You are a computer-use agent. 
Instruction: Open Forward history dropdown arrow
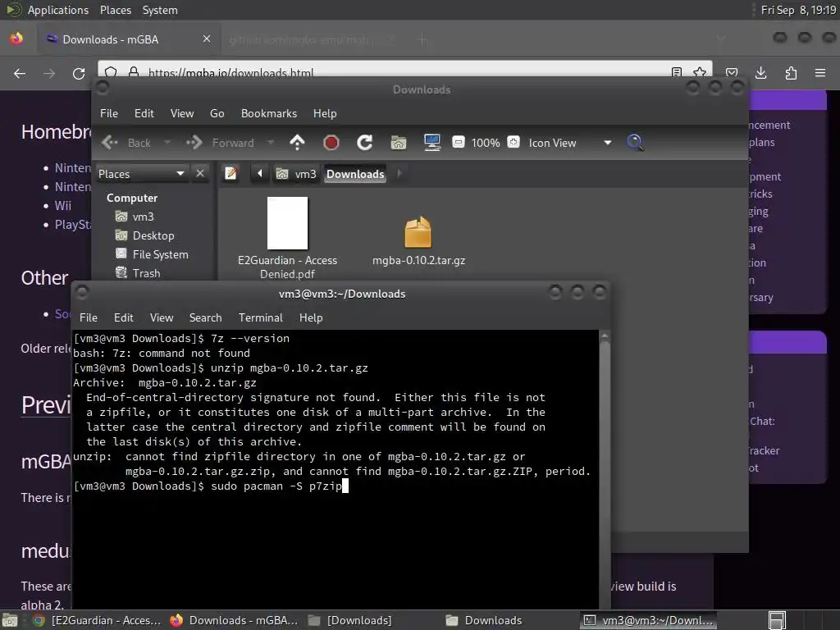(271, 143)
